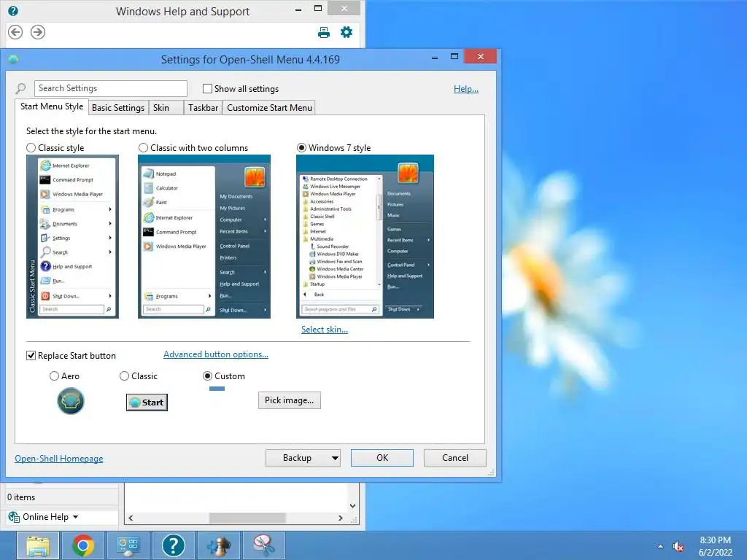Click the custom start button image preview
The image size is (747, 560).
217,389
